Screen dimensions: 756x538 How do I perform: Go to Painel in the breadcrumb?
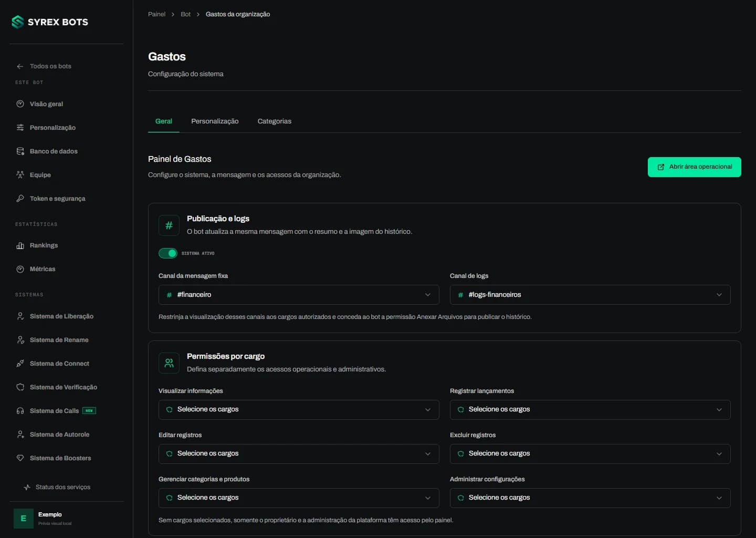point(156,14)
